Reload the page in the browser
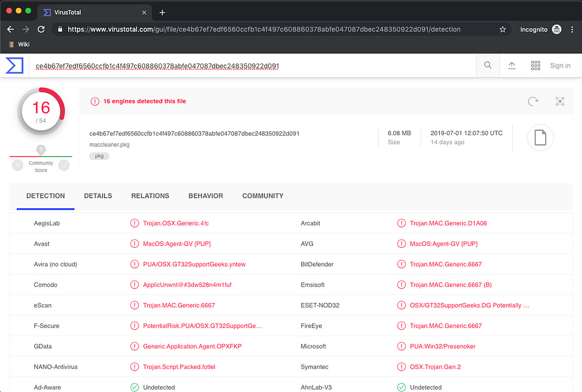 click(41, 29)
